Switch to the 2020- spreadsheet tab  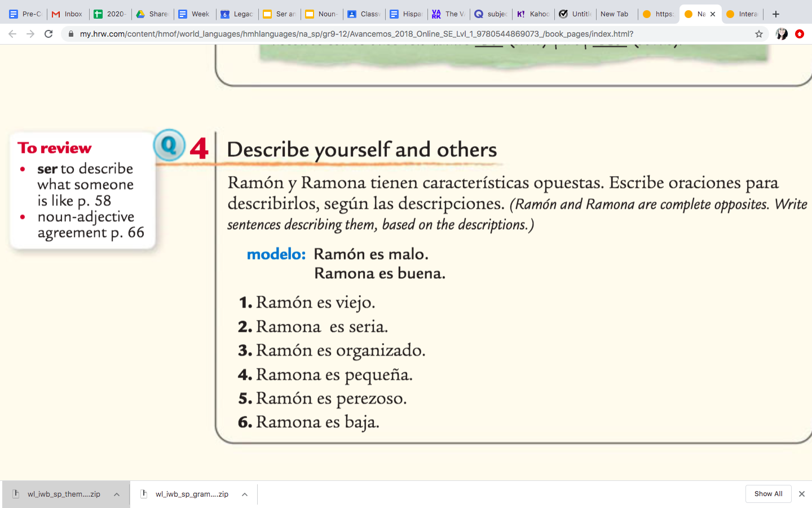click(x=110, y=14)
